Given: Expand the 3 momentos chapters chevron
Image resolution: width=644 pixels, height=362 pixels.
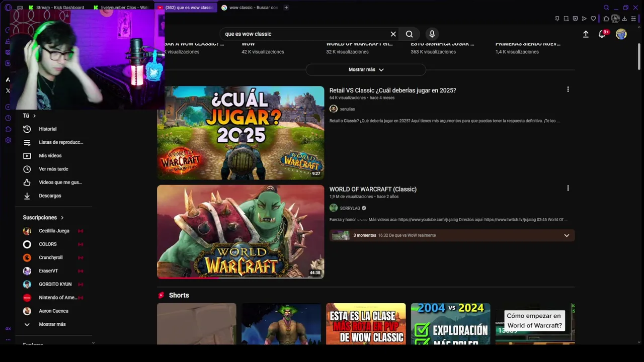Looking at the screenshot, I should (x=567, y=235).
